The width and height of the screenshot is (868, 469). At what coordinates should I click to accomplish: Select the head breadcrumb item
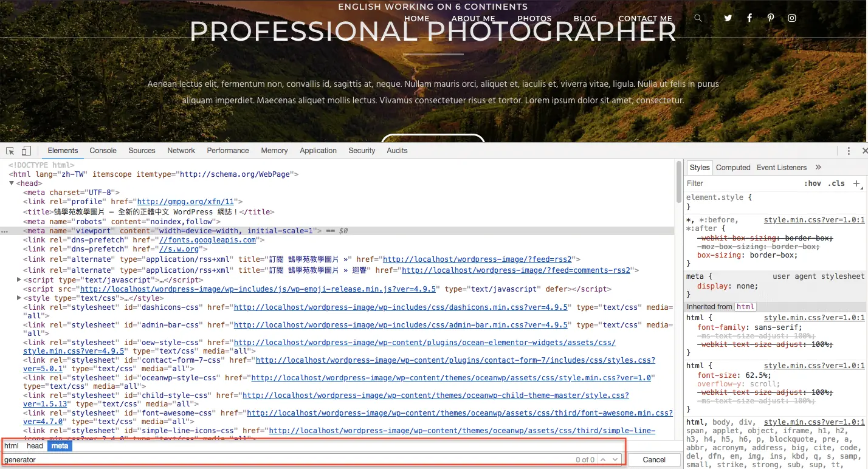coord(35,446)
